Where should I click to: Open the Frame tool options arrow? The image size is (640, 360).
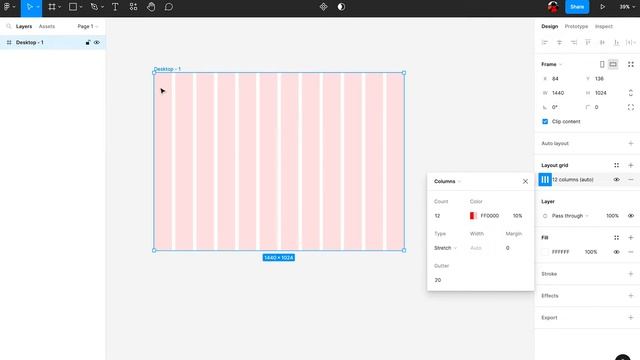[60, 7]
